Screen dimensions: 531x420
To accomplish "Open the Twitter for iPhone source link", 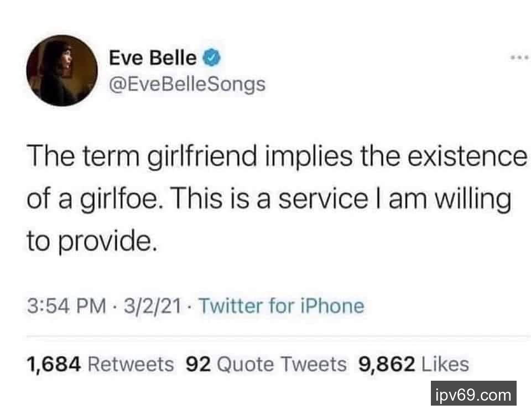I will pos(281,305).
